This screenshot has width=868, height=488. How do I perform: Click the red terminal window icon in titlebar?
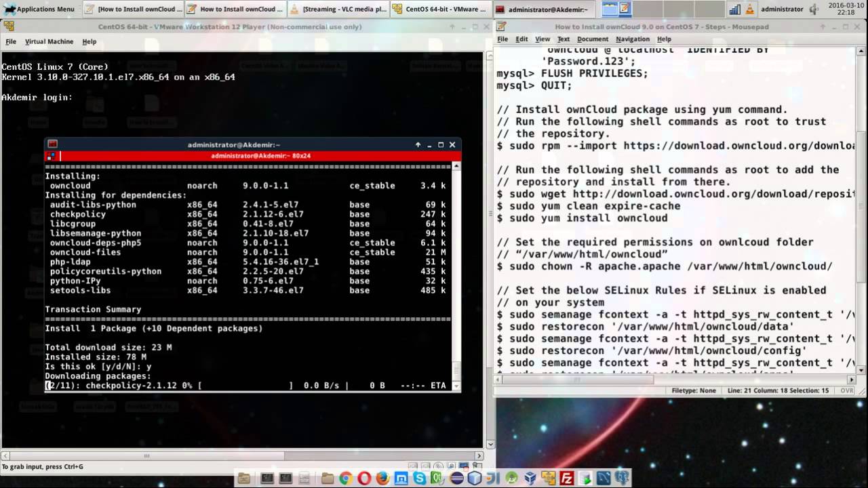[52, 144]
